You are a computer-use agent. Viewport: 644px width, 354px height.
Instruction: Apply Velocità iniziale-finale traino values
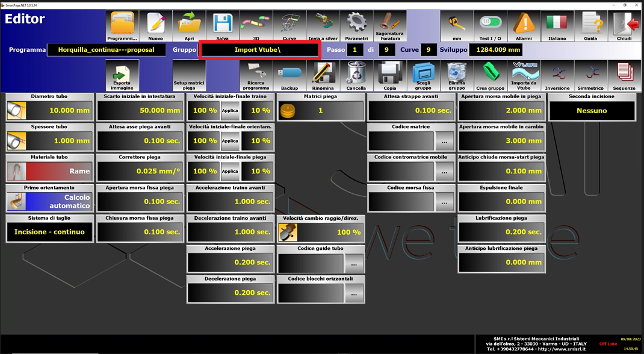pos(230,110)
